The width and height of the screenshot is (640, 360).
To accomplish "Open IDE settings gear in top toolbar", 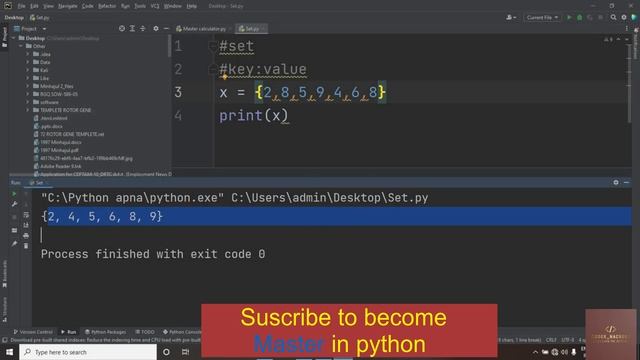I will click(624, 18).
